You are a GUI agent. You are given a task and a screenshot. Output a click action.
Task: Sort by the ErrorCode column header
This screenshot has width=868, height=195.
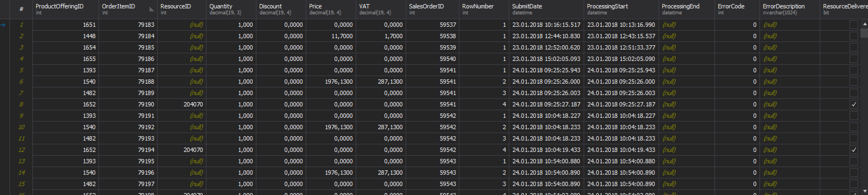pyautogui.click(x=737, y=9)
